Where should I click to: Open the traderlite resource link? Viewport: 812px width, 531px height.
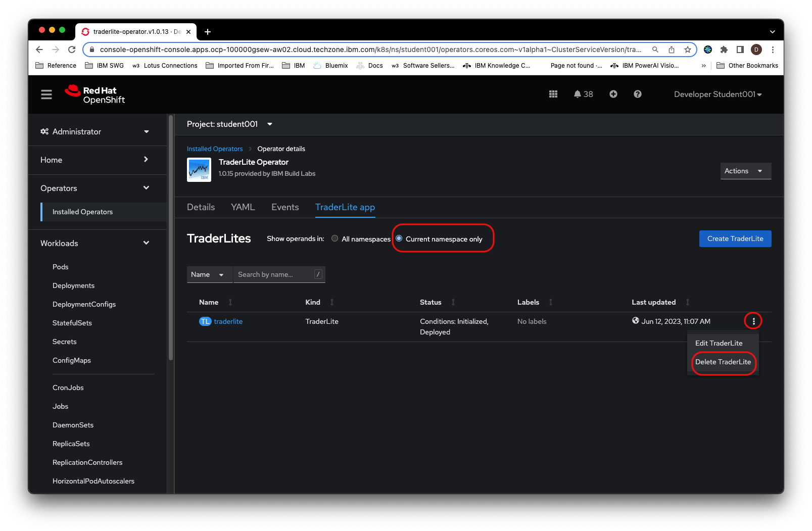228,321
